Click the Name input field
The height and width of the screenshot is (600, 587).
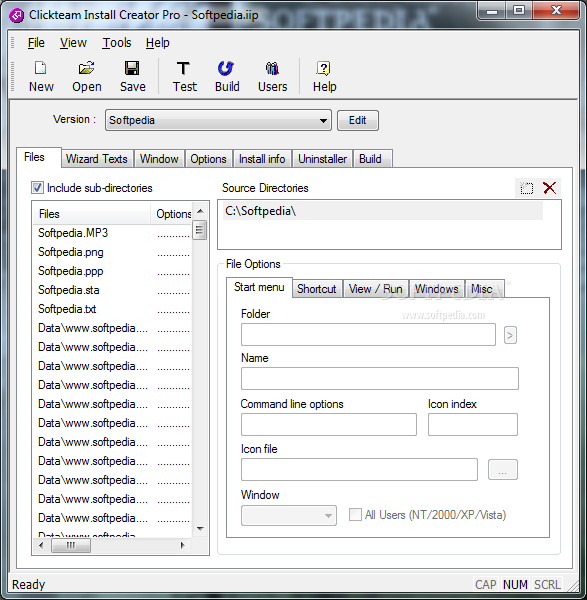380,378
